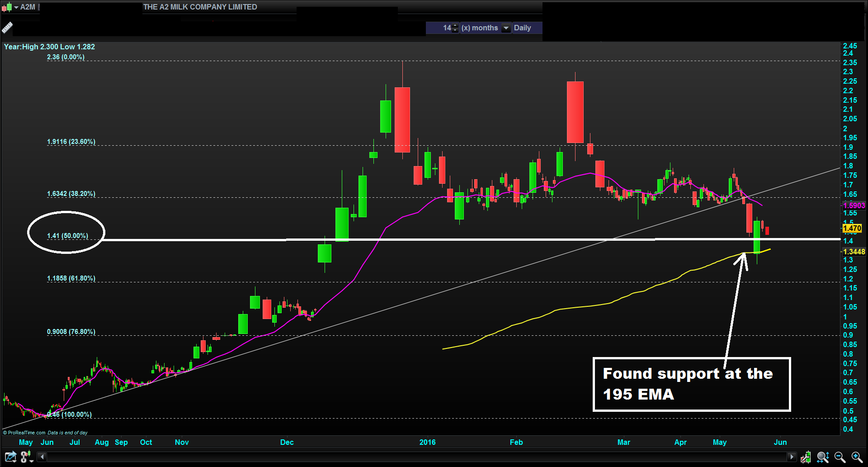Viewport: 868px width, 467px height.
Task: Click the yellow 1.3448 EMA price tag
Action: [x=854, y=252]
